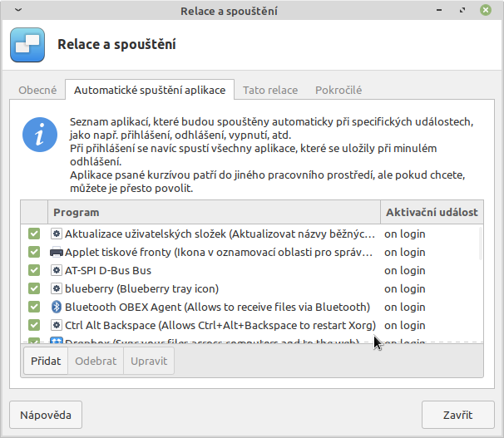
Task: Click the icon beside Aktualizace uživatelských složek
Action: 57,234
